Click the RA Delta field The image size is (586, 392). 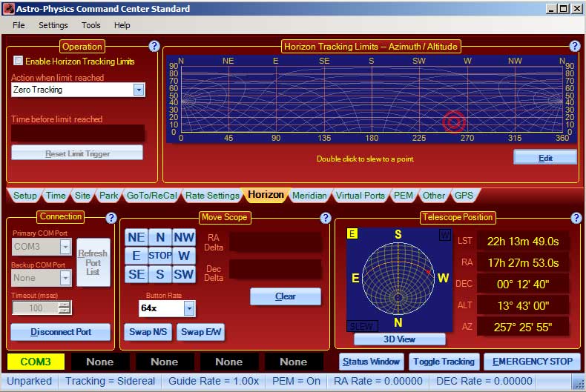tap(275, 242)
